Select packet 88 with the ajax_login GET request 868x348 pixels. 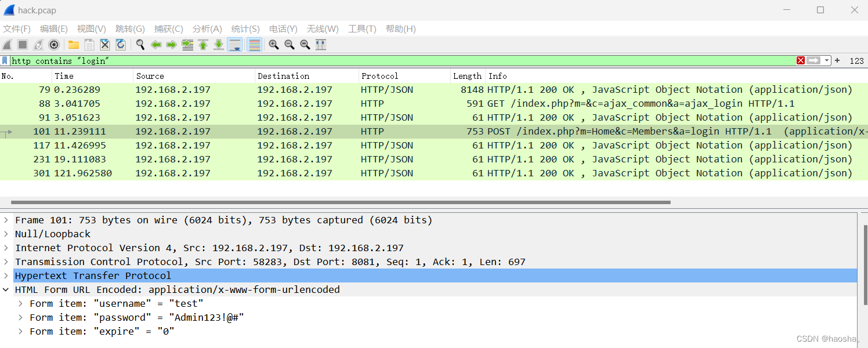232,103
